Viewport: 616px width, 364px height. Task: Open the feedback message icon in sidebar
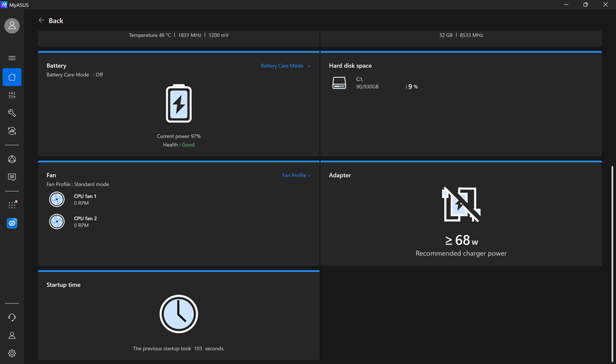(12, 177)
